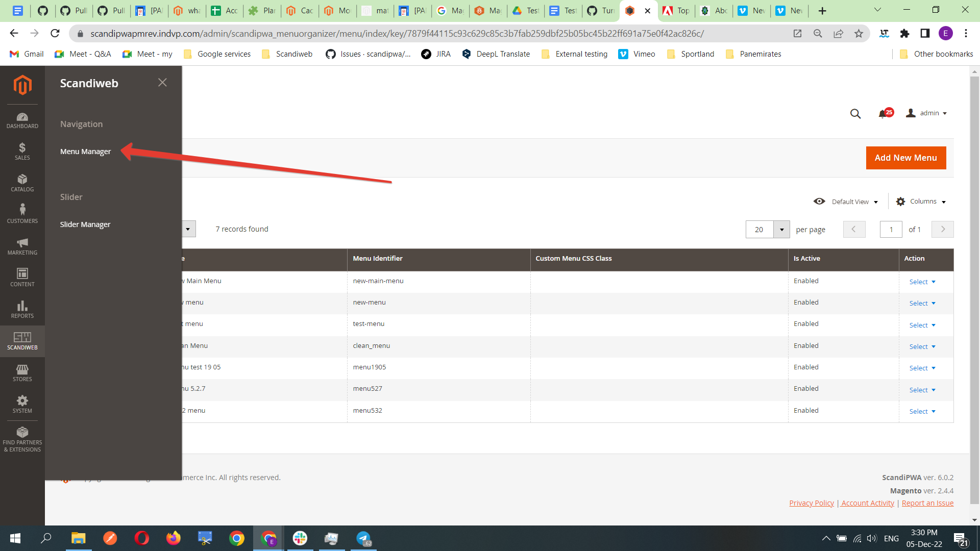The image size is (980, 551).
Task: Open the Catalog section icon
Action: (x=22, y=183)
